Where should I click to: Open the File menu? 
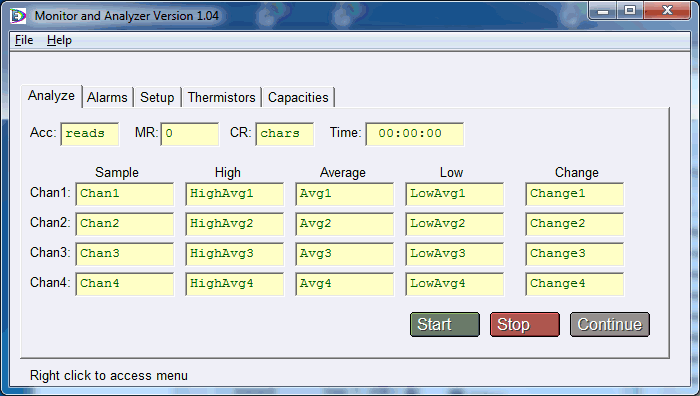pyautogui.click(x=24, y=40)
